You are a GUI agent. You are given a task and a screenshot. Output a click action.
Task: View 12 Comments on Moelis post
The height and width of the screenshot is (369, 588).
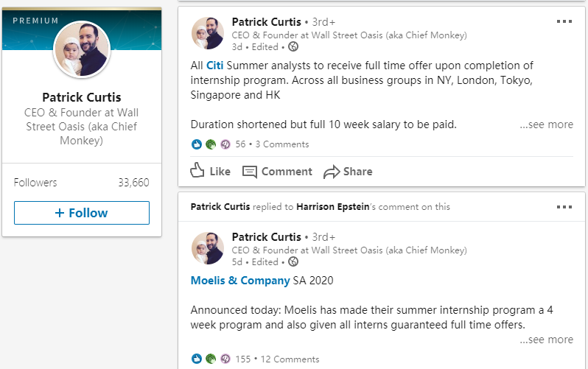tap(290, 359)
